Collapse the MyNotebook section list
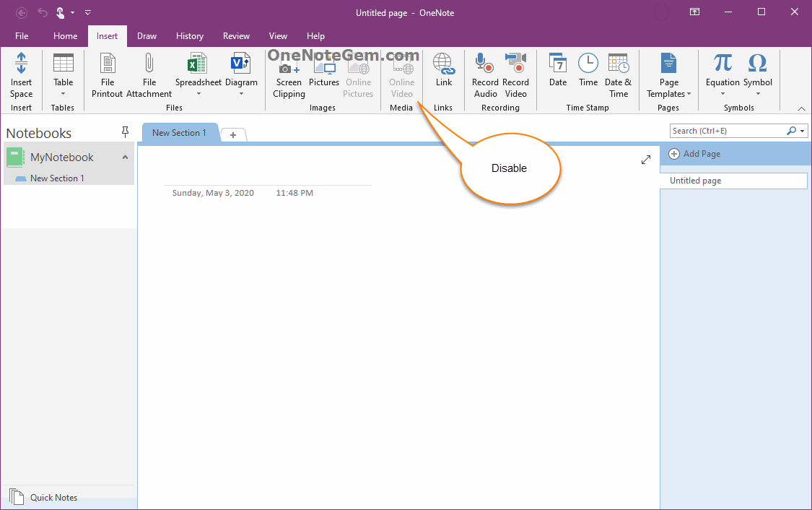This screenshot has width=812, height=510. click(125, 157)
